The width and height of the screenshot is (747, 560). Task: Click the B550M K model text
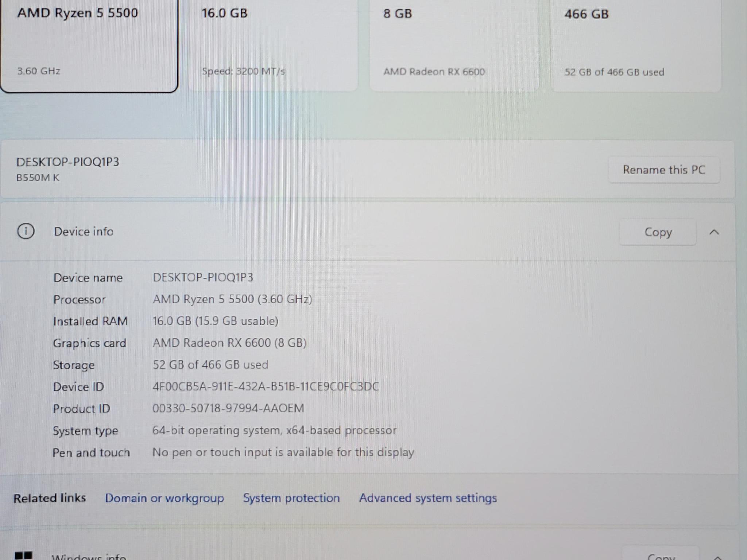pyautogui.click(x=38, y=178)
